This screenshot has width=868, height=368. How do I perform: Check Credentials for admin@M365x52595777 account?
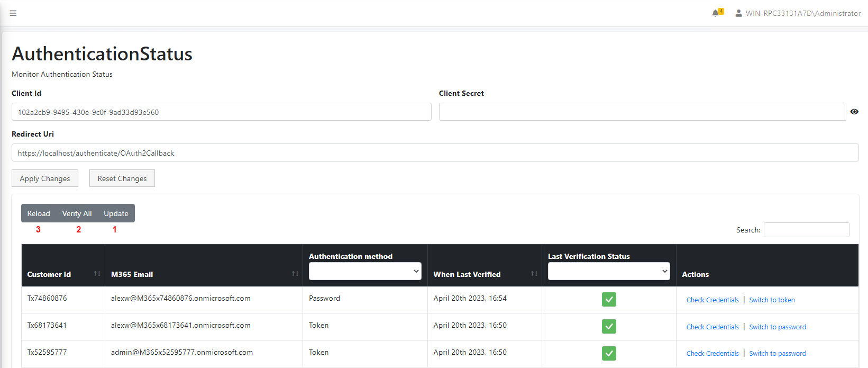pyautogui.click(x=712, y=354)
